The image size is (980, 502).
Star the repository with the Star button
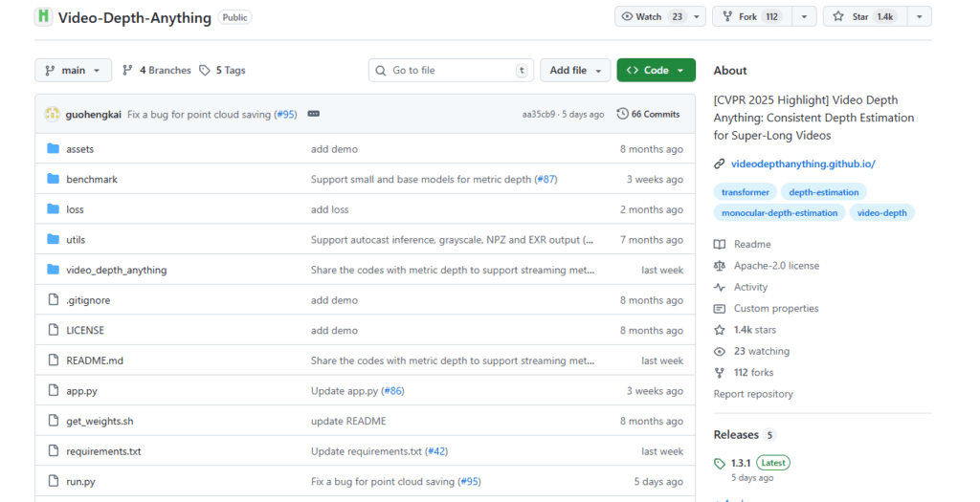click(x=865, y=17)
